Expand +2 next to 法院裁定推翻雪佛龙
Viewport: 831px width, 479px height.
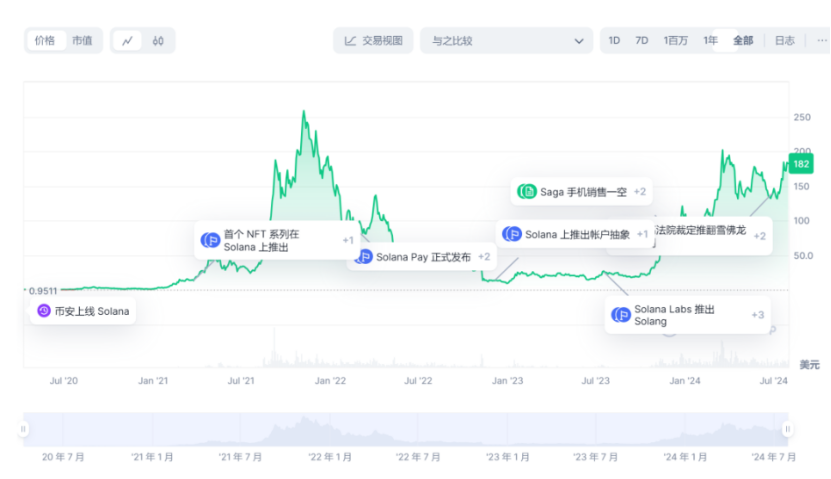pyautogui.click(x=759, y=236)
